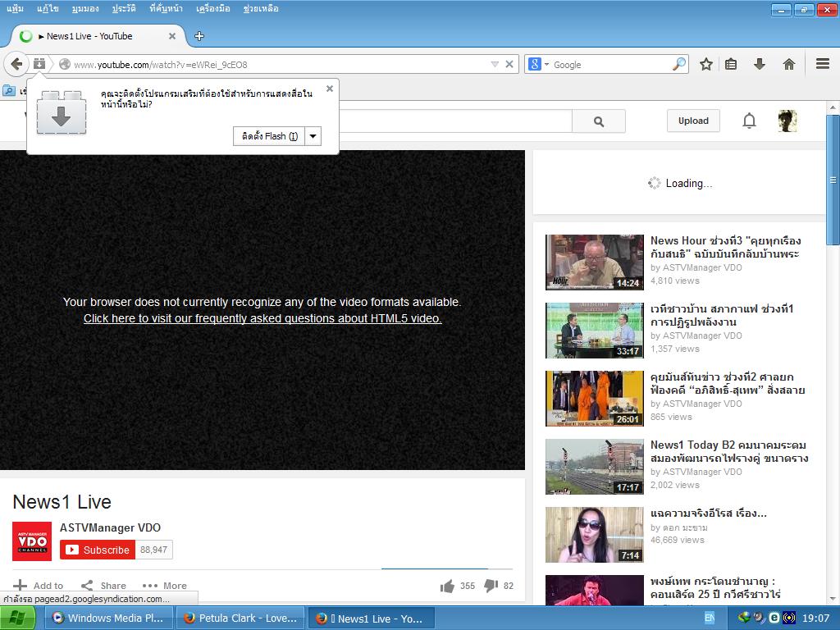Click the Windows Start button
Viewport: 840px width, 630px height.
pos(18,619)
